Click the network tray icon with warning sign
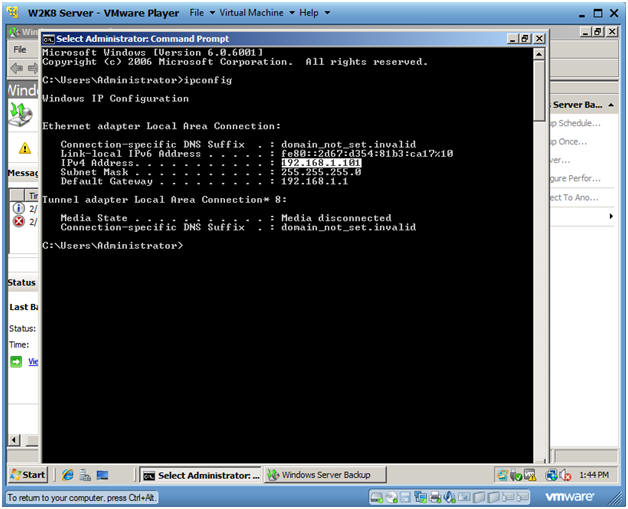This screenshot has height=509, width=628. (529, 475)
